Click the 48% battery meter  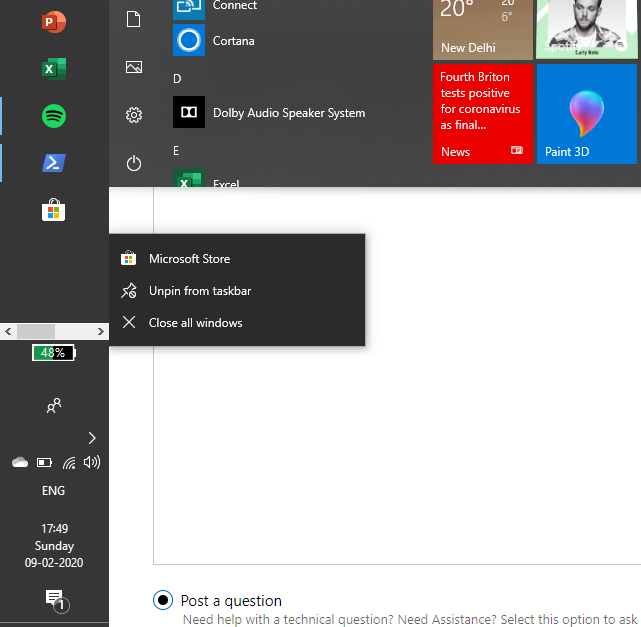[x=54, y=352]
